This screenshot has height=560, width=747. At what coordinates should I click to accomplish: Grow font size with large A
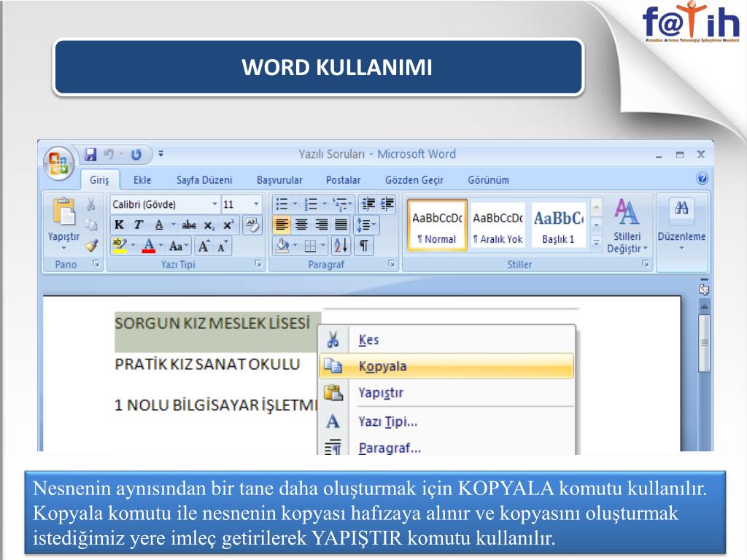tap(204, 246)
